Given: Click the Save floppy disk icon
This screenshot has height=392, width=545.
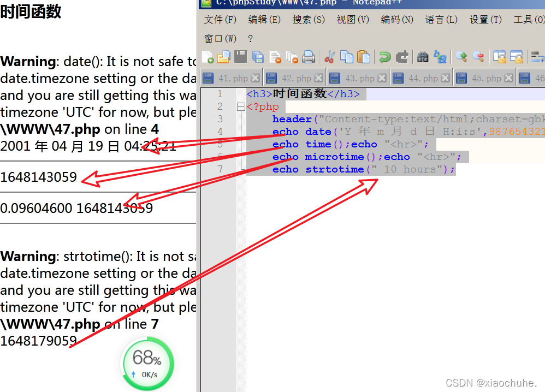Looking at the screenshot, I should [240, 57].
